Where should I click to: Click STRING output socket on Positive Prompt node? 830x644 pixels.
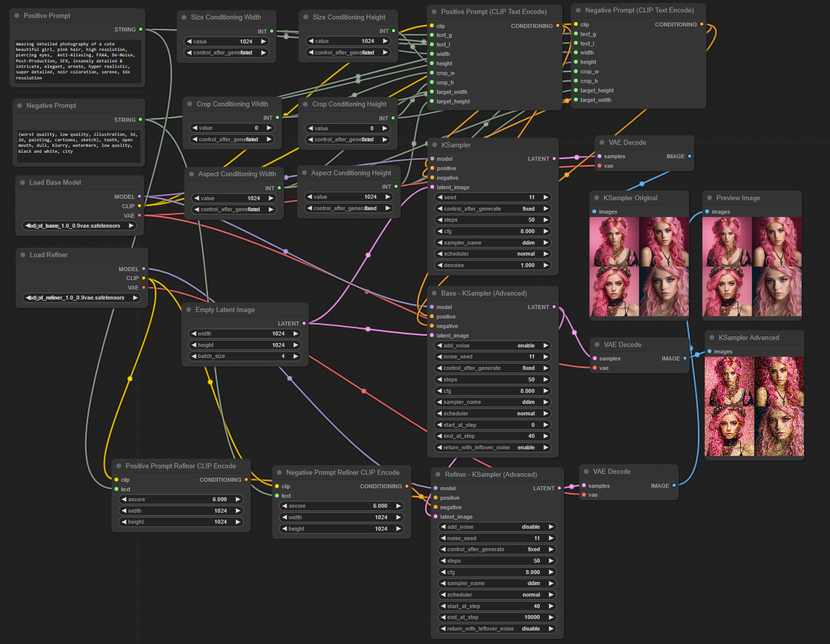point(141,29)
